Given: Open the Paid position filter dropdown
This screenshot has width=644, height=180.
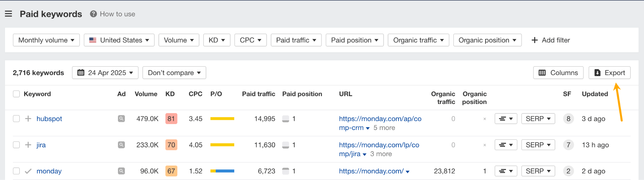Looking at the screenshot, I should point(355,40).
